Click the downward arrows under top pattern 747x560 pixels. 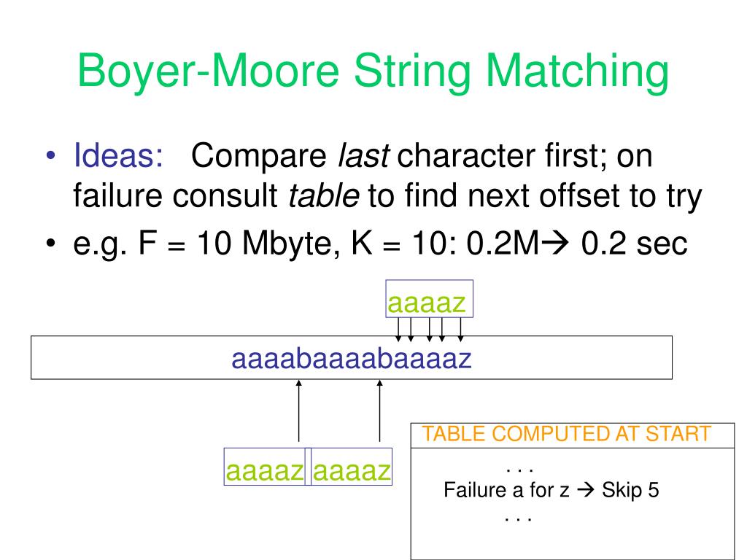[429, 330]
